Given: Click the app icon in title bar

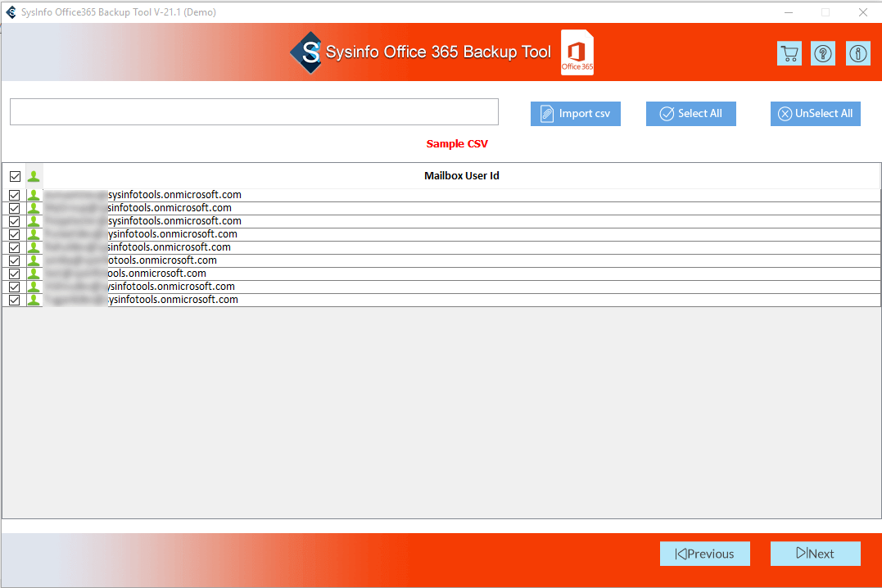Looking at the screenshot, I should point(11,11).
